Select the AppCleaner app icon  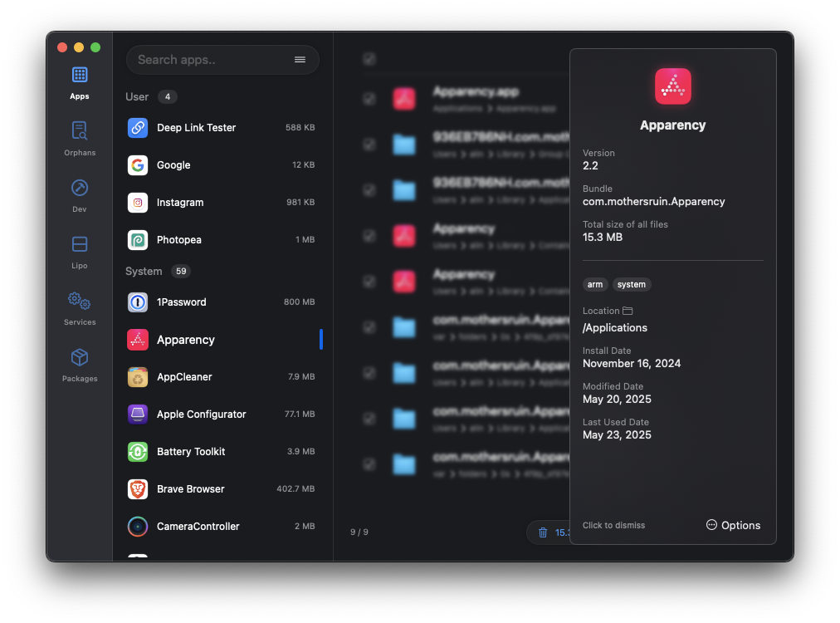click(x=138, y=377)
